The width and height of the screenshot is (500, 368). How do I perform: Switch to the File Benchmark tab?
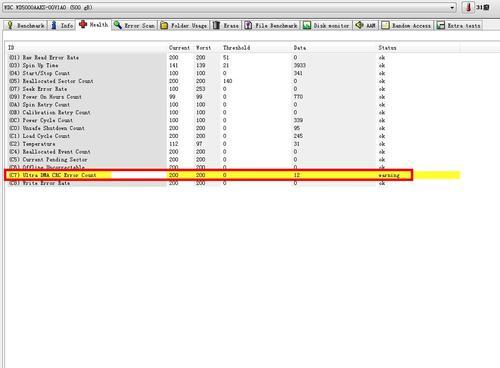(x=271, y=25)
